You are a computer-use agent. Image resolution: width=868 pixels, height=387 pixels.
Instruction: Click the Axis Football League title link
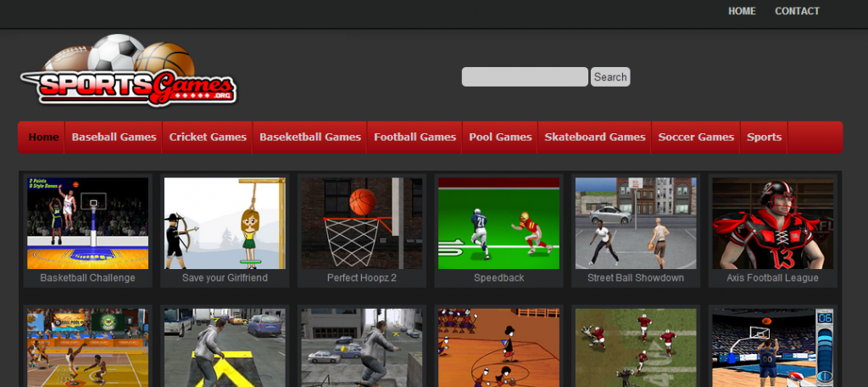coord(773,278)
